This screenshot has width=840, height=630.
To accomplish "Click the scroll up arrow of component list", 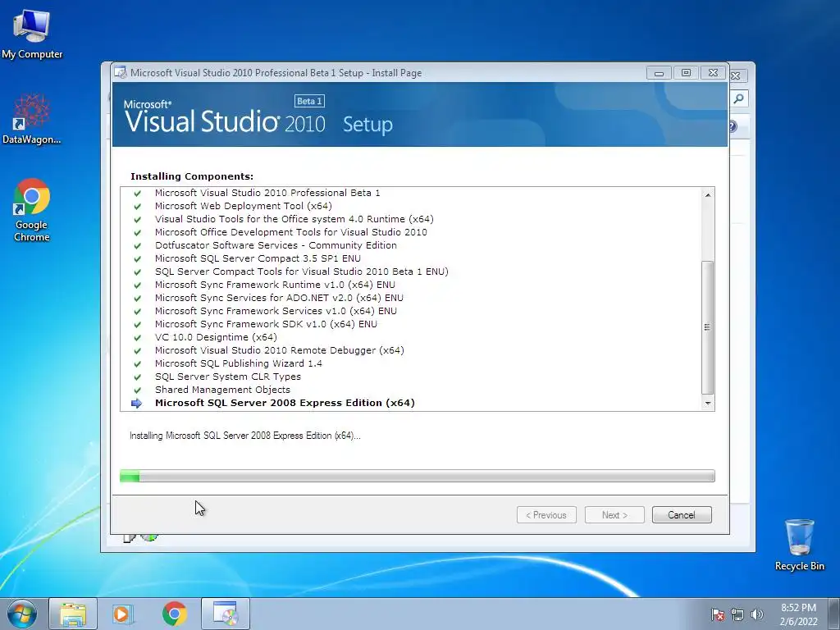I will pos(708,195).
